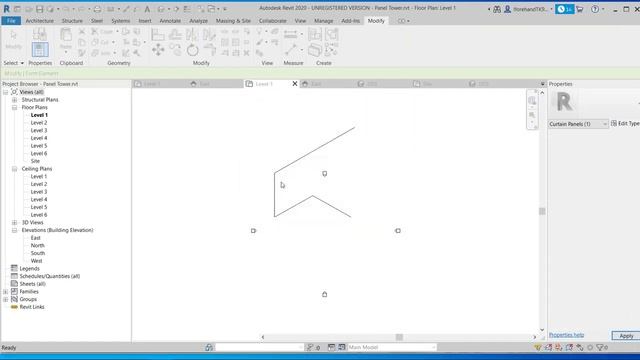Screen dimensions: 640x360
Task: Open the File menu
Action: [x=11, y=20]
